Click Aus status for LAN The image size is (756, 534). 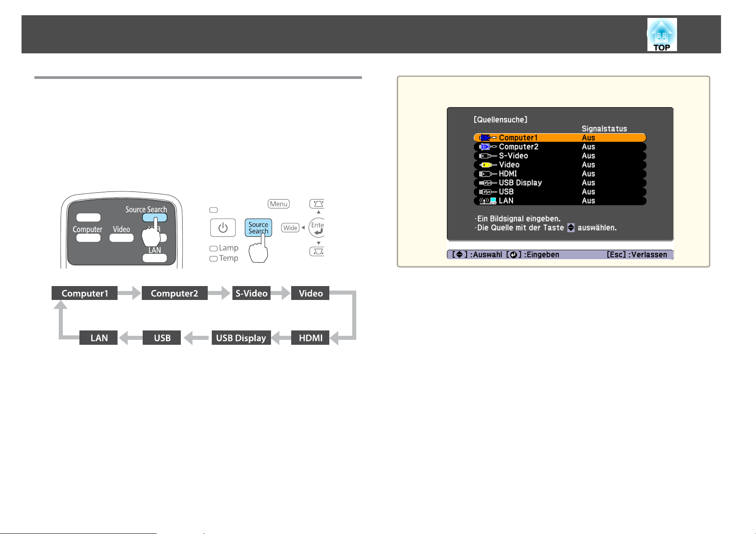[588, 200]
